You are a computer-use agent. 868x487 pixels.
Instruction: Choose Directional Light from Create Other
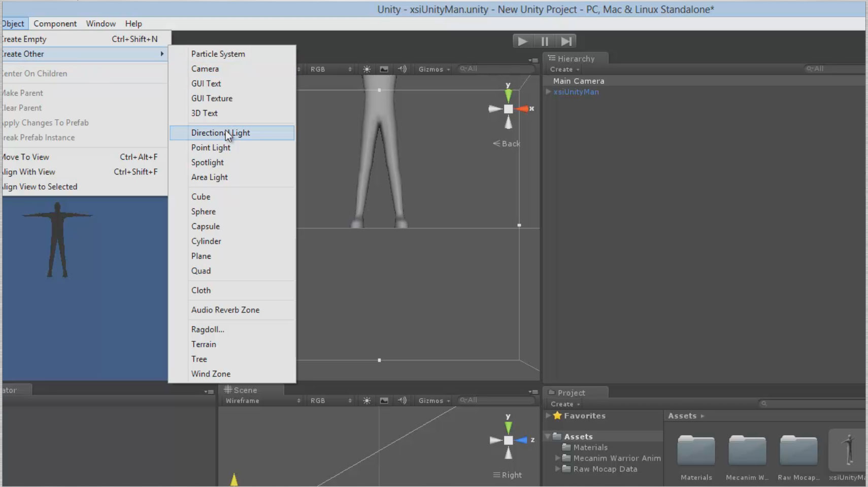coord(232,132)
